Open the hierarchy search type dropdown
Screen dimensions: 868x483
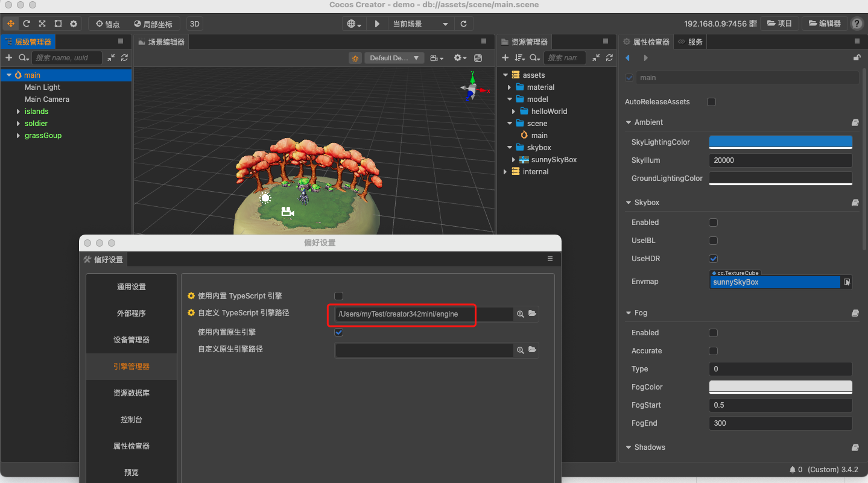click(x=24, y=58)
